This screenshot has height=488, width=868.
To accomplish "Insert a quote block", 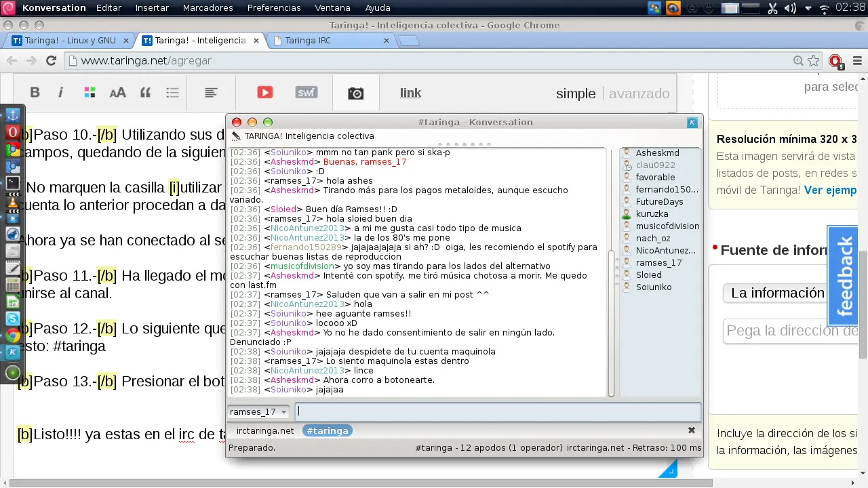I will pos(145,93).
